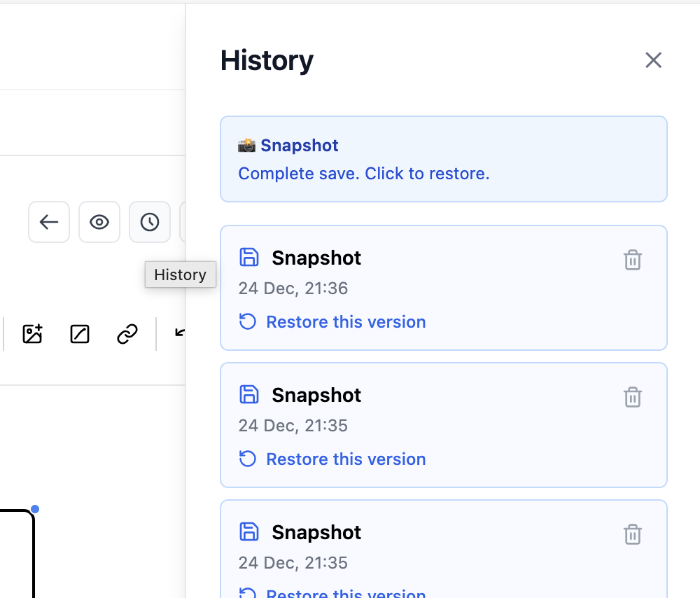Delete the 21:36 Snapshot using trash icon

pyautogui.click(x=632, y=260)
